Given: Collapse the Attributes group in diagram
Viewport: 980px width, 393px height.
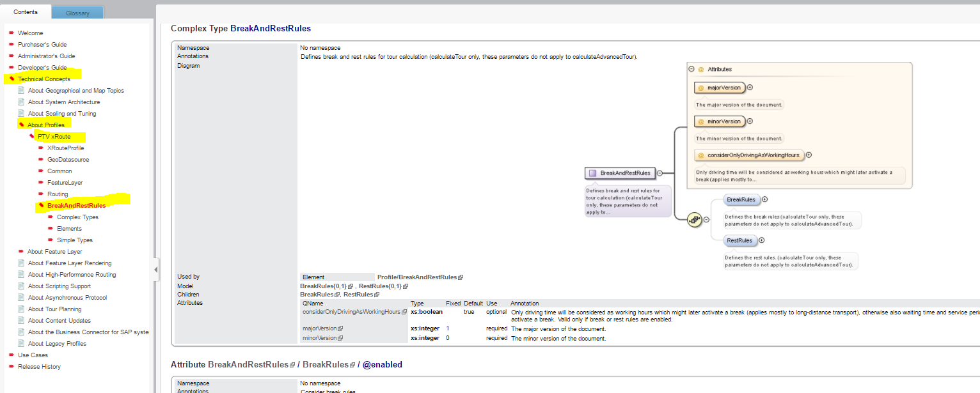Looking at the screenshot, I should tap(692, 69).
